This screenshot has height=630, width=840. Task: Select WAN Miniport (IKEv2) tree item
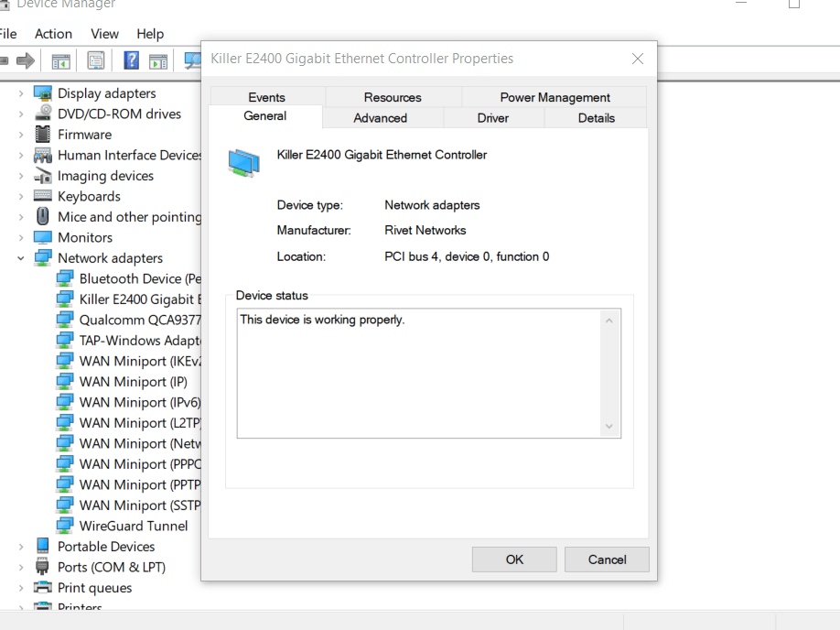140,361
